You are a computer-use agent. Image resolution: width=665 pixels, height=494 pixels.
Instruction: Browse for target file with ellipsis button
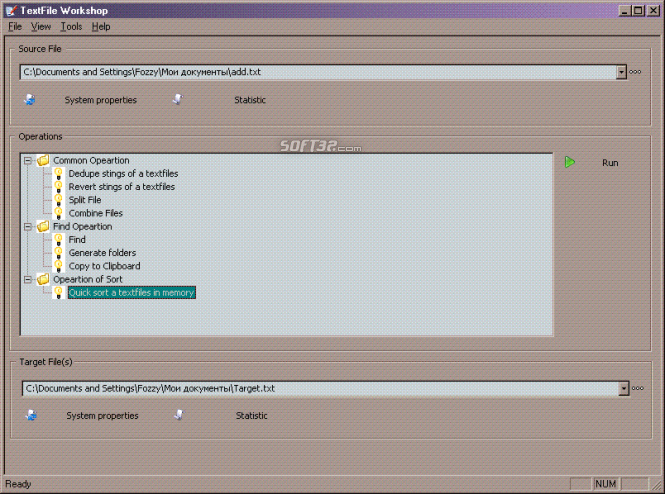(636, 388)
